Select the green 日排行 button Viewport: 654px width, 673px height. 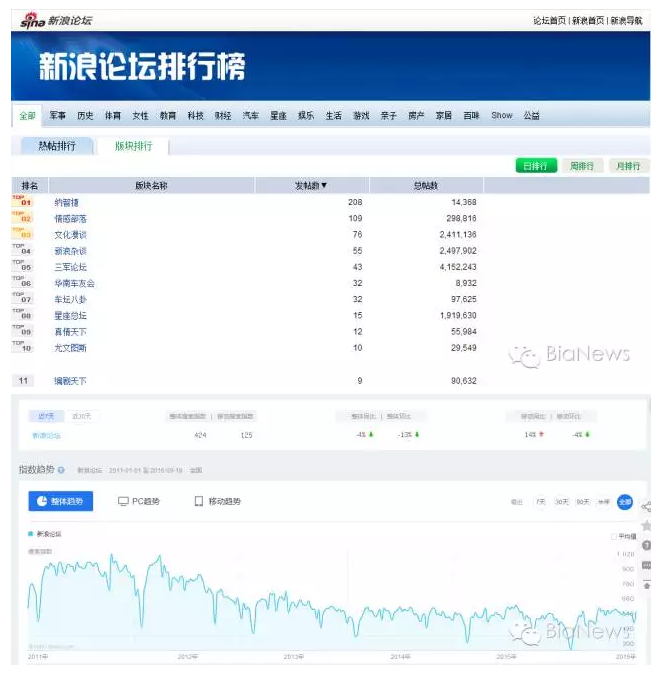[x=536, y=166]
